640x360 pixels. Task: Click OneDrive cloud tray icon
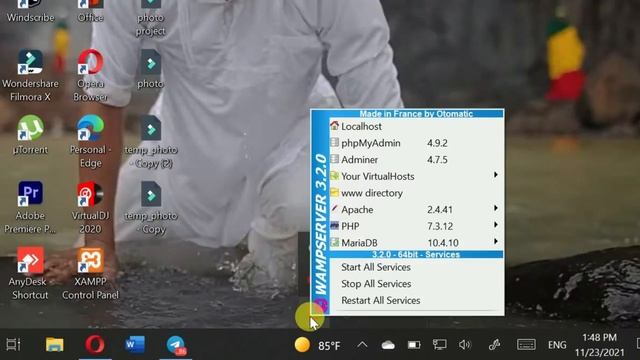(x=388, y=345)
